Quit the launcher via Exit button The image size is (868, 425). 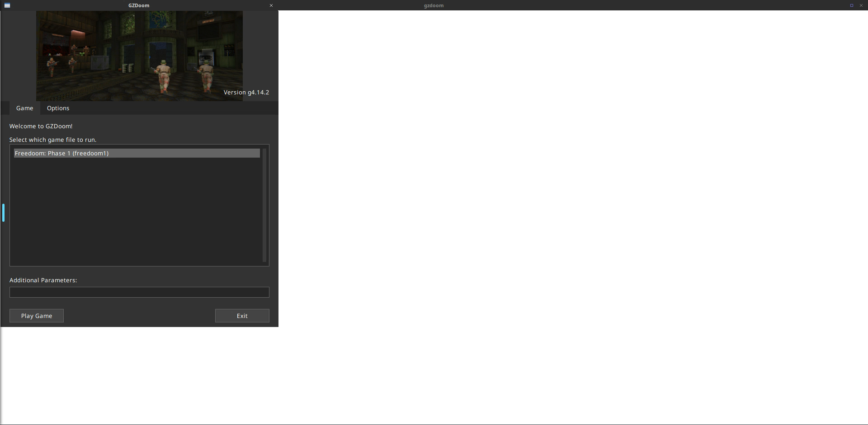pos(242,316)
